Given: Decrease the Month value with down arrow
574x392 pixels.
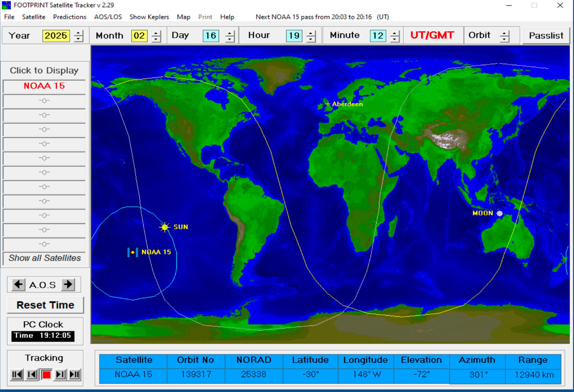Looking at the screenshot, I should point(156,39).
